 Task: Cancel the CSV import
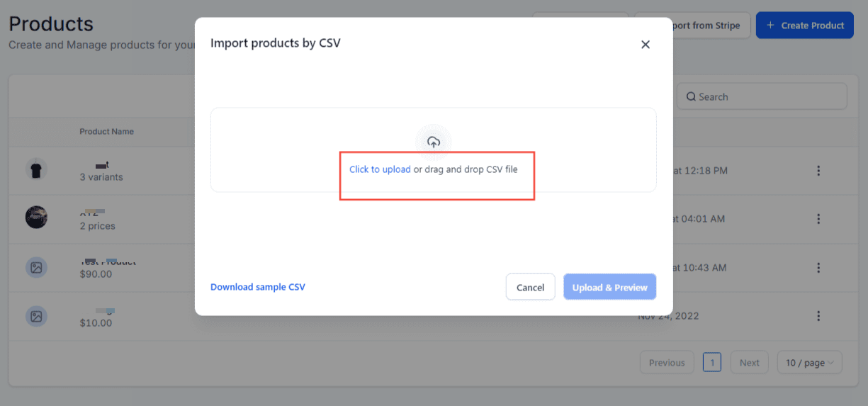pos(530,287)
